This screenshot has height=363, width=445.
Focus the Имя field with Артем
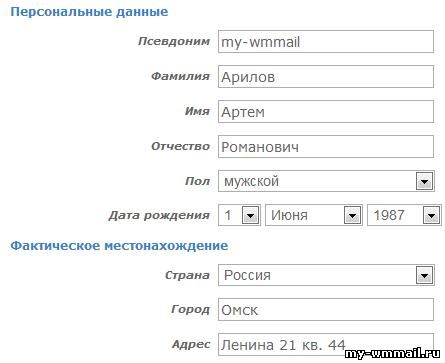pos(326,112)
